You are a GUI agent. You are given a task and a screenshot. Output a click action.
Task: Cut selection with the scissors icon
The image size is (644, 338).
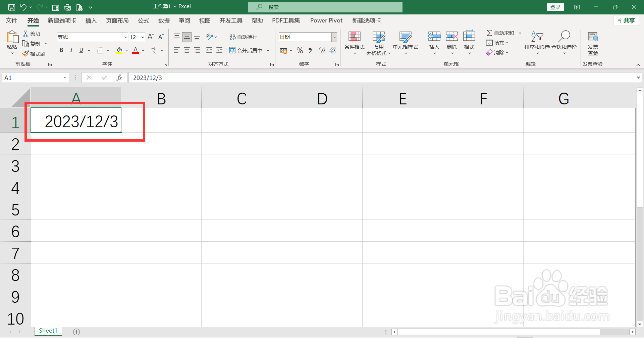25,34
